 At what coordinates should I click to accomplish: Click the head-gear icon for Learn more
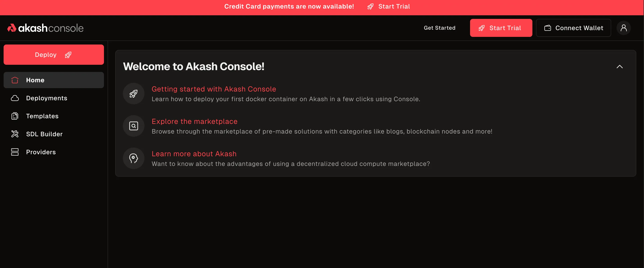(133, 158)
